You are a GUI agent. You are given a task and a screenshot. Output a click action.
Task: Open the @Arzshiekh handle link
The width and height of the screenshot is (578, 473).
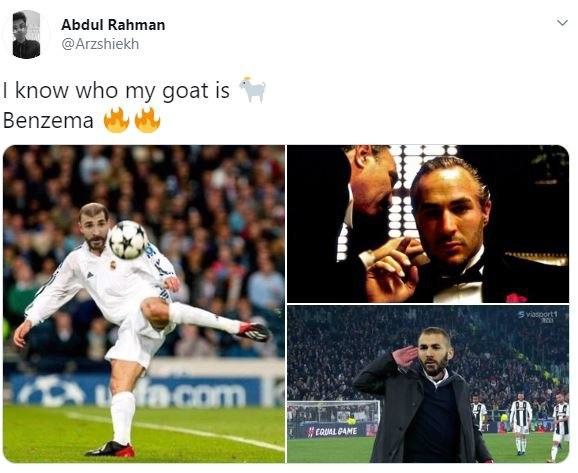[100, 44]
